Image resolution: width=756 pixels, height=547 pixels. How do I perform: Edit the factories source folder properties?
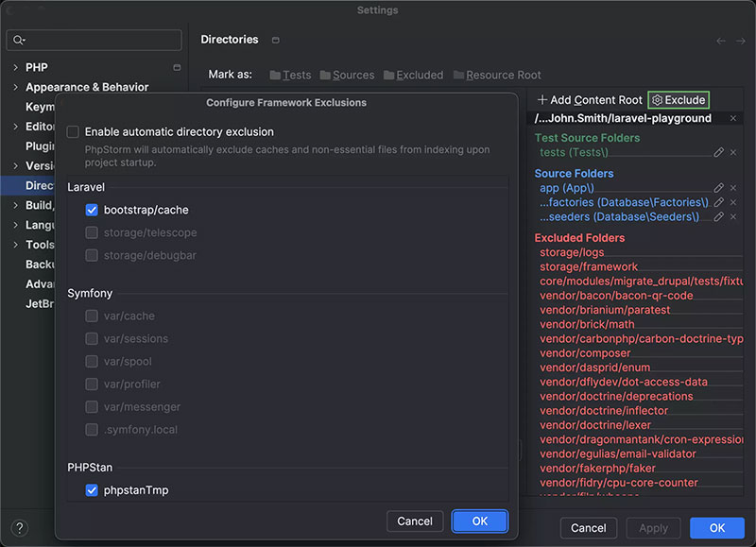click(719, 202)
